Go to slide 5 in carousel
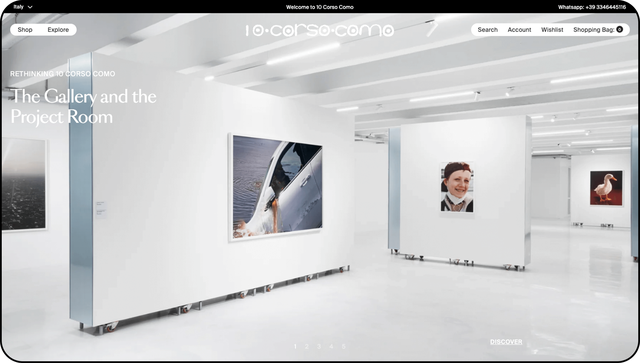Image resolution: width=640 pixels, height=363 pixels. coord(344,346)
